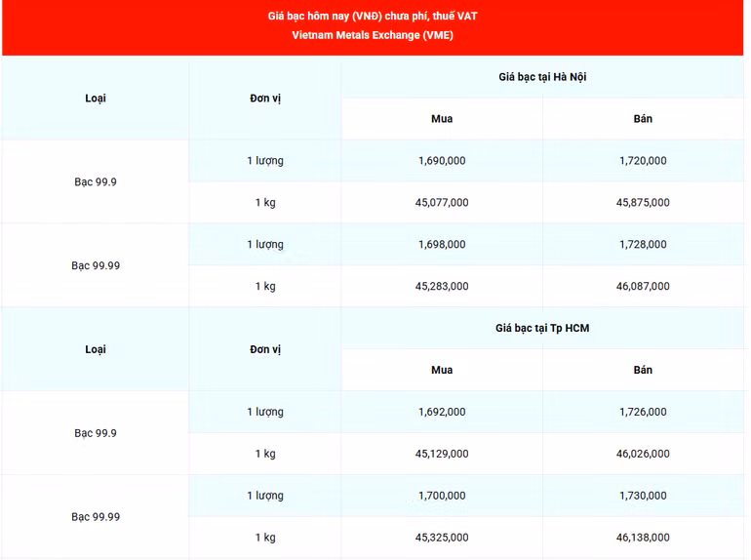Click the 'Bán' column header under Hà Nội
Screen dimensions: 751x560
tap(643, 119)
